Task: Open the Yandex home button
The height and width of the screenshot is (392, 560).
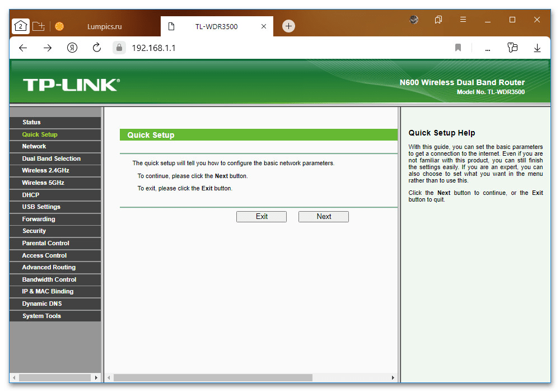Action: [x=72, y=48]
